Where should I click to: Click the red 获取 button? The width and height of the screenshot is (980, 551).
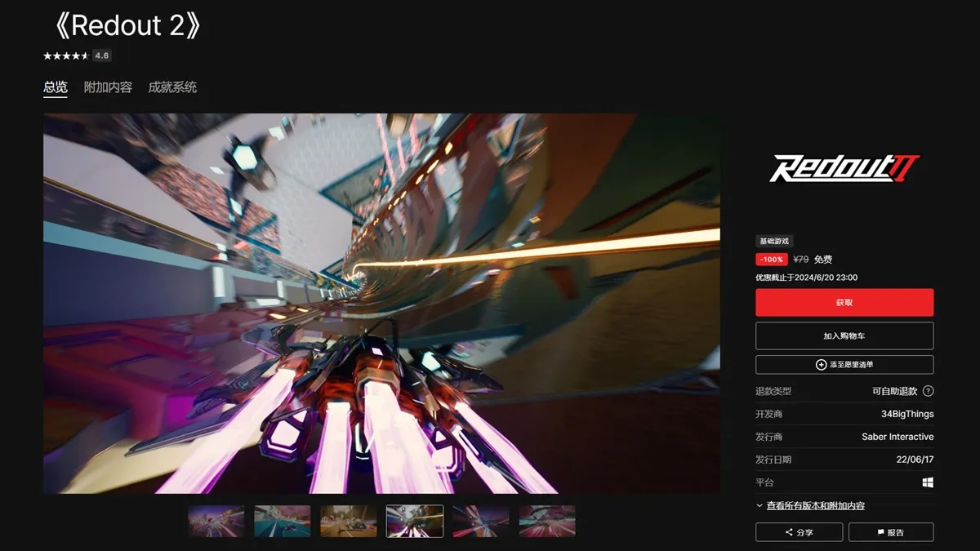[844, 302]
